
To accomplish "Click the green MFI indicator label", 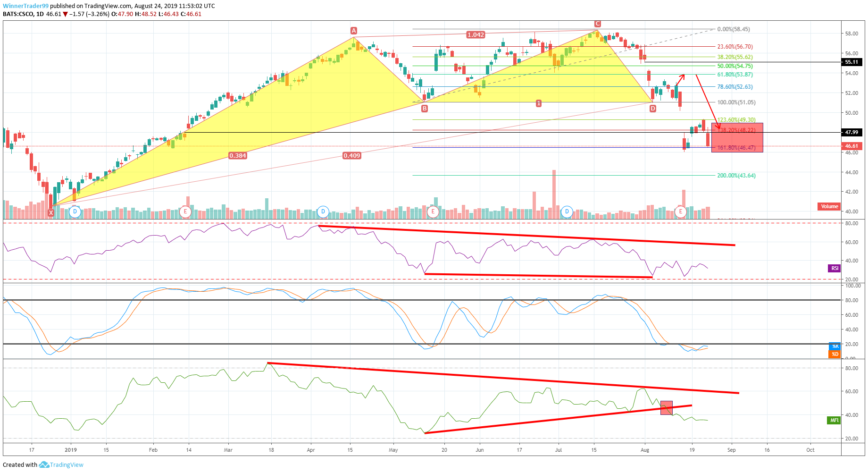I will [834, 420].
